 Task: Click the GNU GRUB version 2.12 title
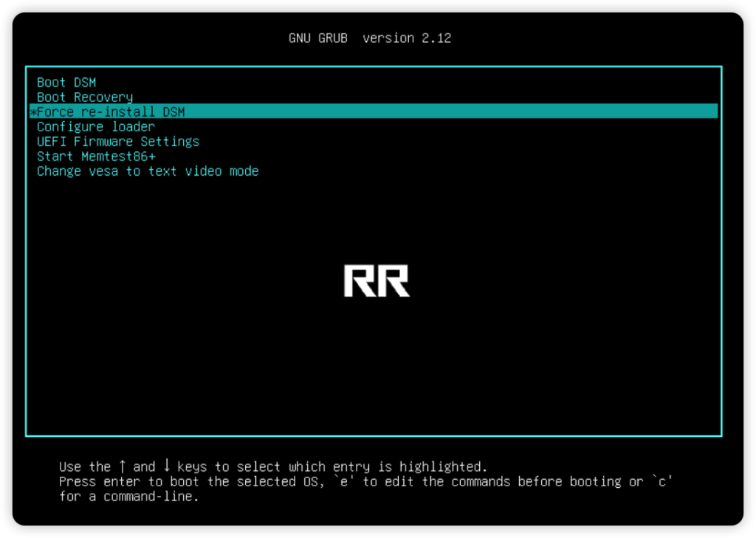[x=370, y=38]
